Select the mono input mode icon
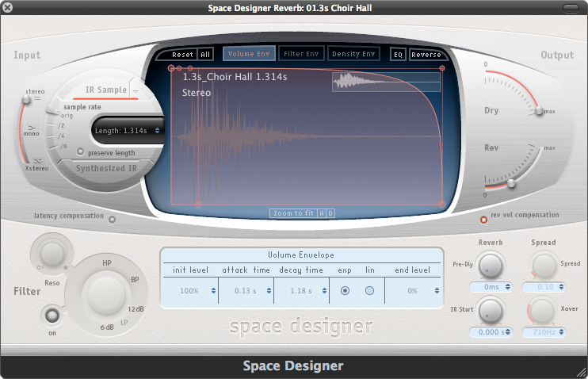The width and height of the screenshot is (588, 379). coord(32,127)
